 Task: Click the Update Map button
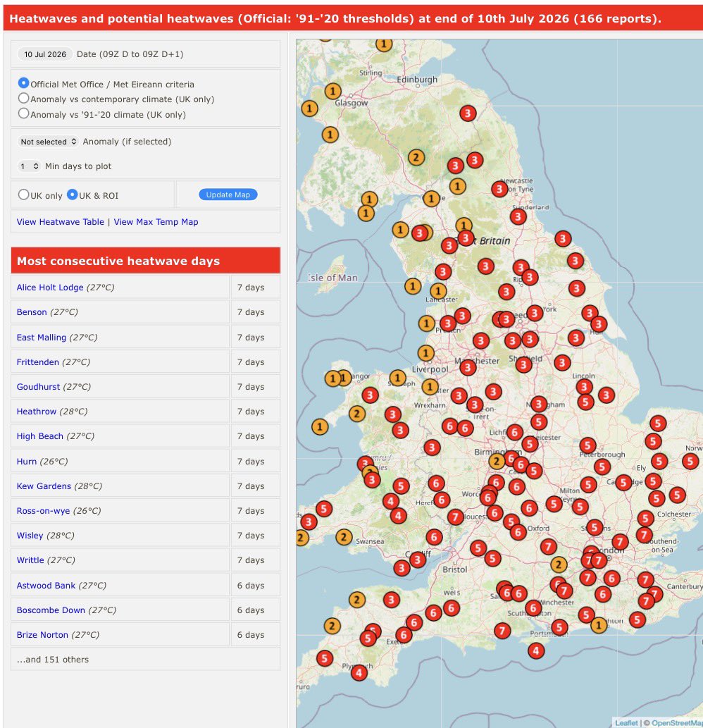coord(228,195)
